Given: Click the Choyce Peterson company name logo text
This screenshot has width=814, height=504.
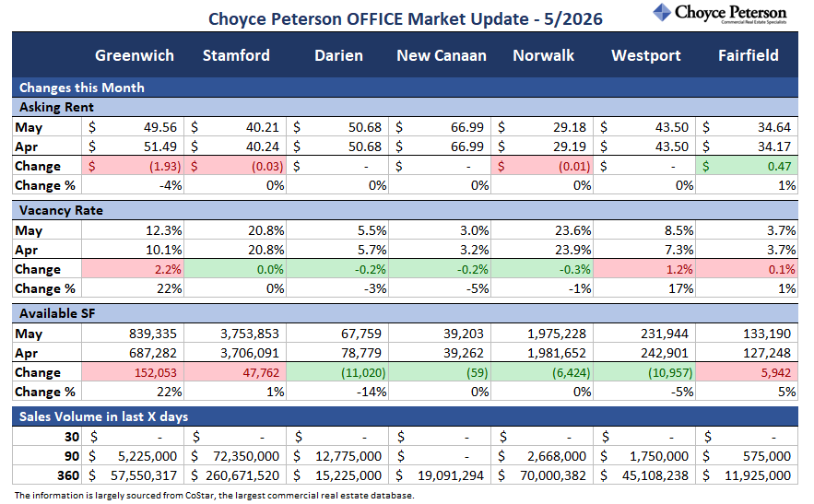Looking at the screenshot, I should (730, 13).
